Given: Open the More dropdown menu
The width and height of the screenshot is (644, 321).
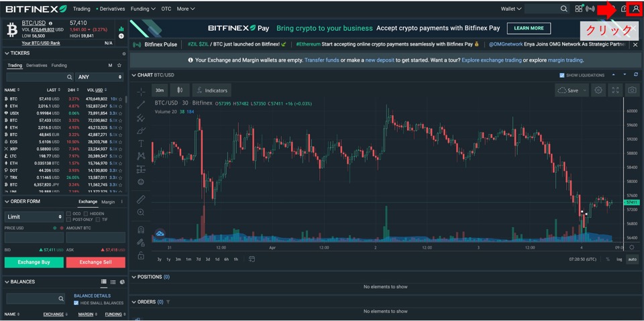Looking at the screenshot, I should point(186,9).
